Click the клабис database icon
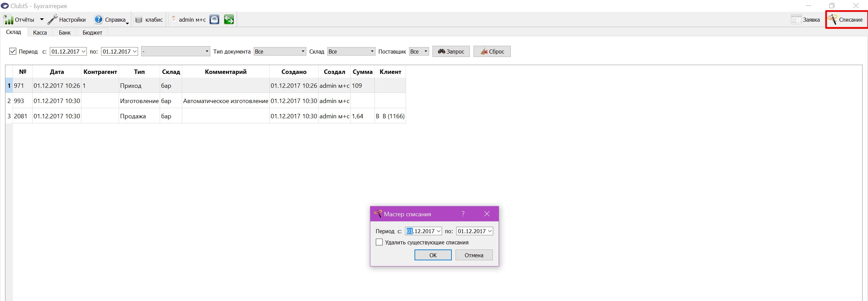 click(x=139, y=20)
